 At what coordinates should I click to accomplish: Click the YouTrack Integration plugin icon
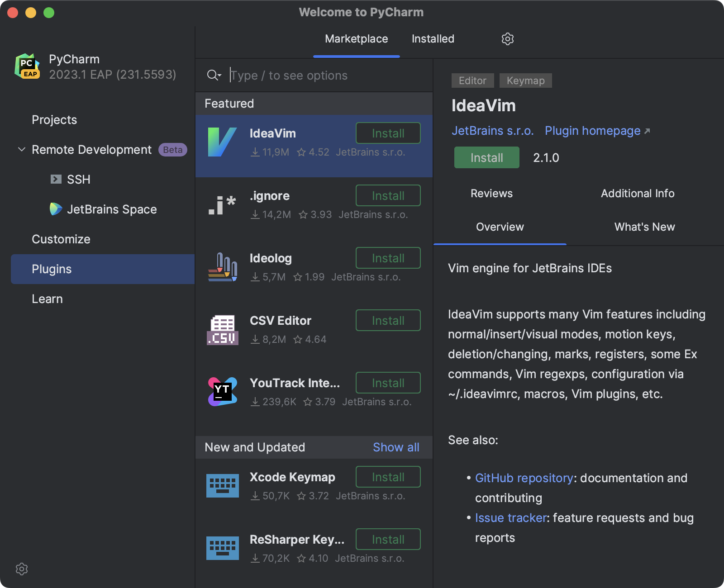click(222, 392)
